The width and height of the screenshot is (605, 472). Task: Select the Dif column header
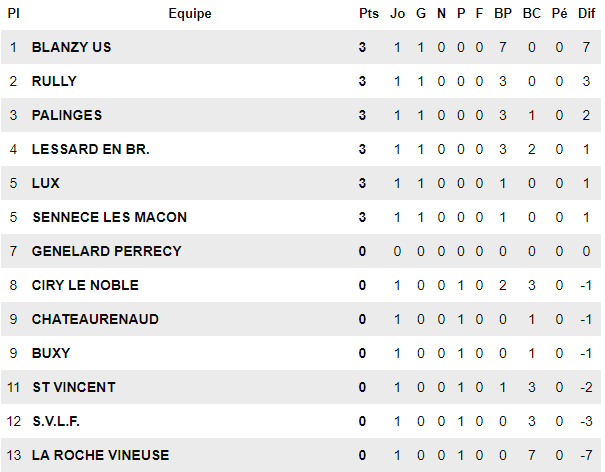pos(587,14)
